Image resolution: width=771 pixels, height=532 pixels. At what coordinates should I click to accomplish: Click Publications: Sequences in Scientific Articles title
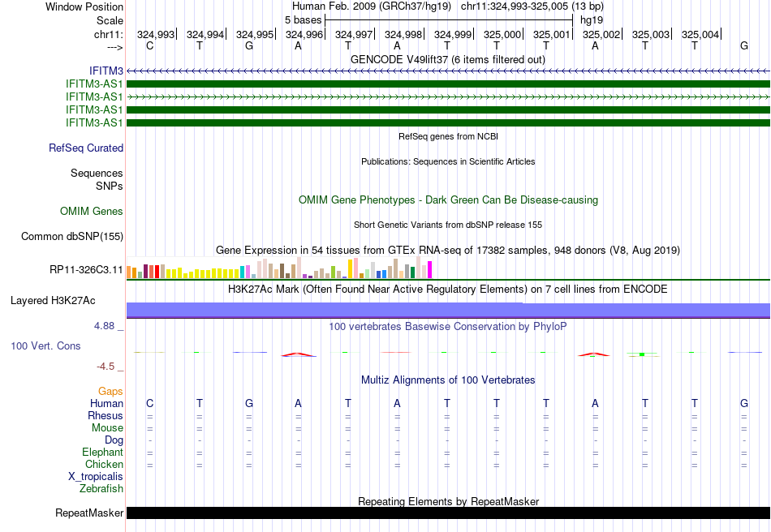coord(448,161)
